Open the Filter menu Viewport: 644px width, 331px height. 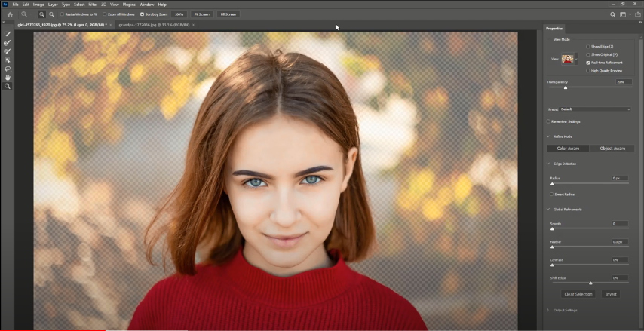(x=92, y=5)
